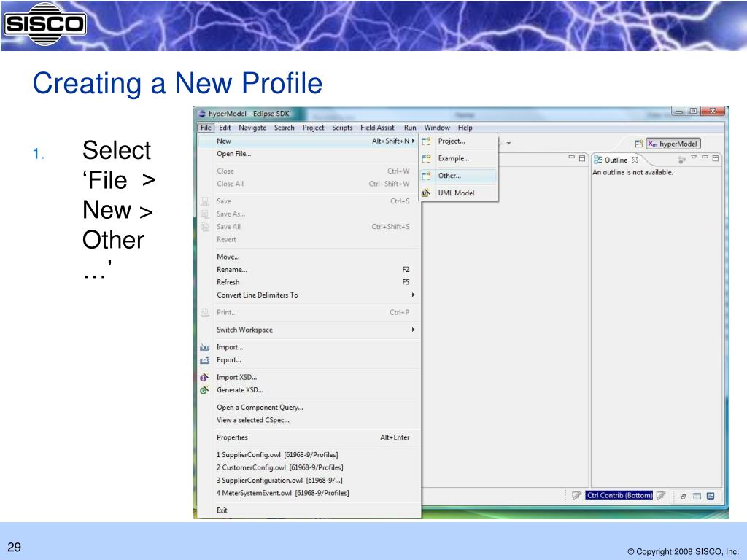The image size is (747, 560).
Task: Click the UML Model icon in submenu
Action: (426, 192)
